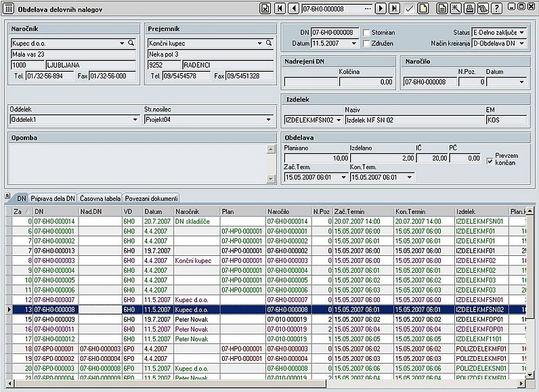The height and width of the screenshot is (392, 539).
Task: Toggle the Združen checkbox
Action: (366, 43)
